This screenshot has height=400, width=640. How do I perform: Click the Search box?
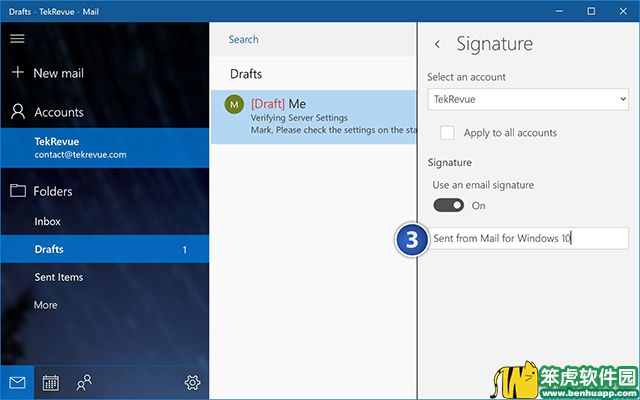[x=313, y=40]
